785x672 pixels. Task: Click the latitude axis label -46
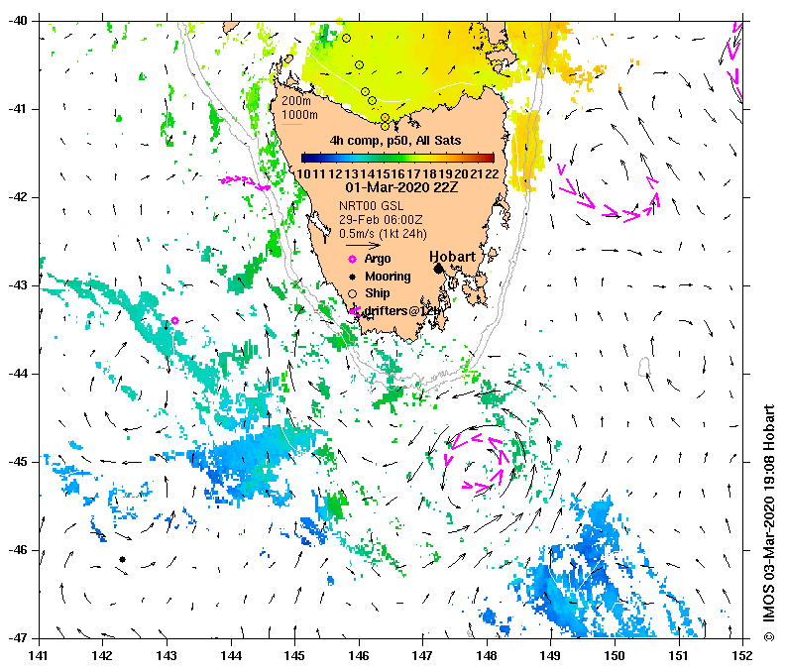[x=18, y=550]
